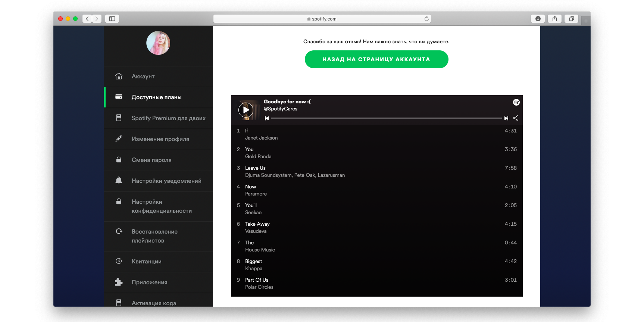644x322 pixels.
Task: Select track You'll by Seekae
Action: (x=377, y=209)
